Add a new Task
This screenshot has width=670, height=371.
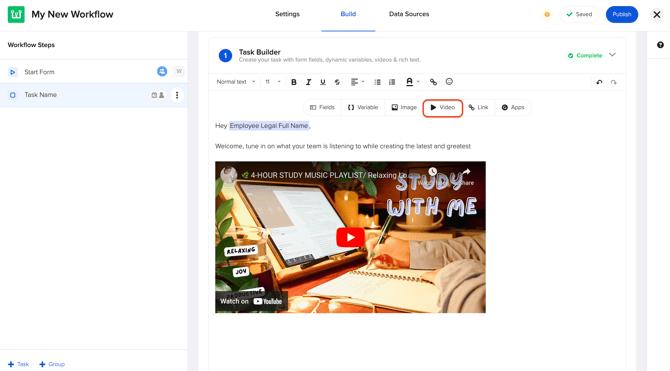point(18,364)
